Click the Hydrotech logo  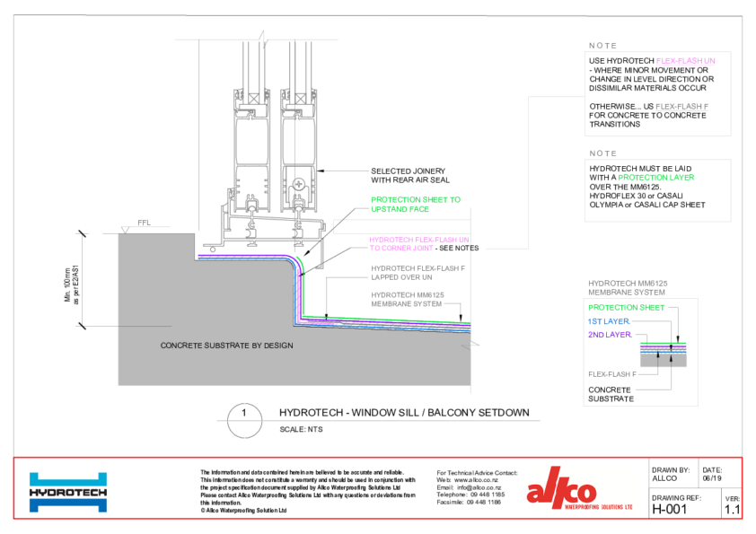tap(68, 492)
